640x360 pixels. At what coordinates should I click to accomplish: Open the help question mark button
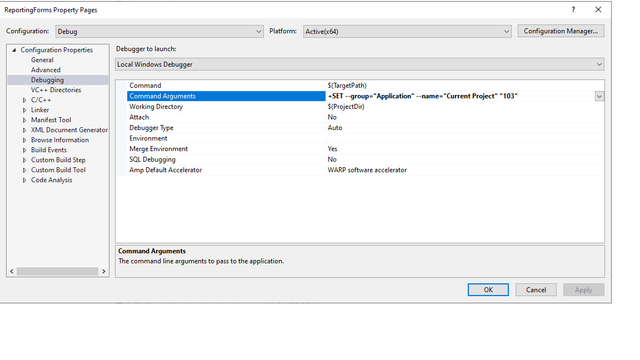(573, 10)
